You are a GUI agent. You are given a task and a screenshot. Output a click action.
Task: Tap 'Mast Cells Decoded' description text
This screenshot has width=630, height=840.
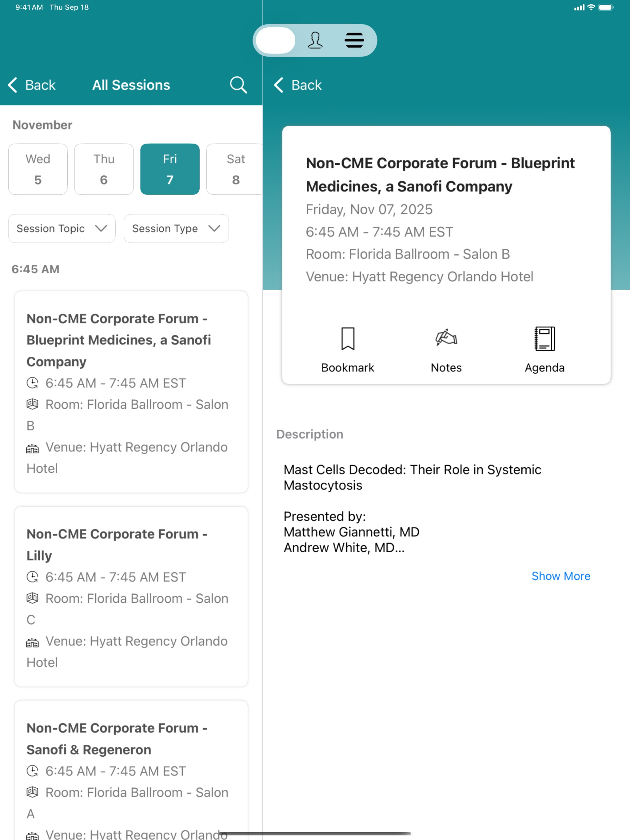[412, 477]
